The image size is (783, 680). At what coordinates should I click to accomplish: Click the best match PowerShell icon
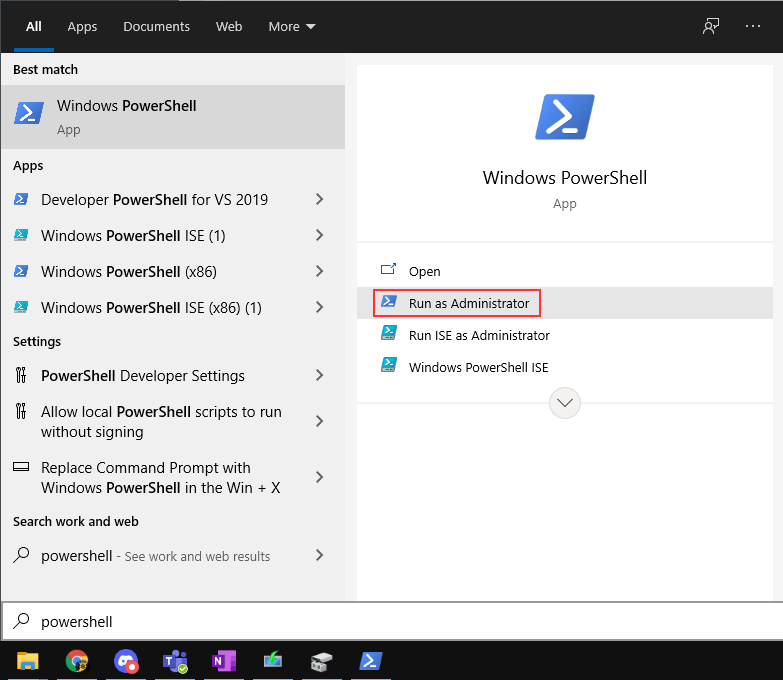(28, 113)
